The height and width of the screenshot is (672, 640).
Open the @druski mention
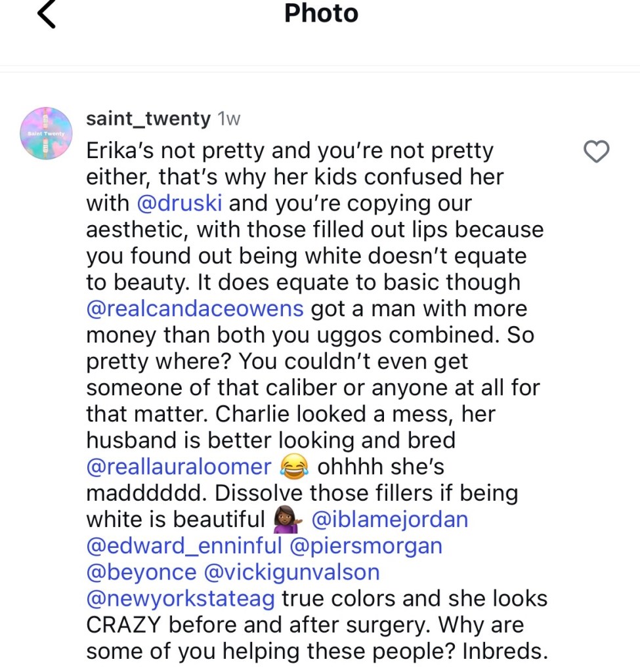(x=180, y=203)
